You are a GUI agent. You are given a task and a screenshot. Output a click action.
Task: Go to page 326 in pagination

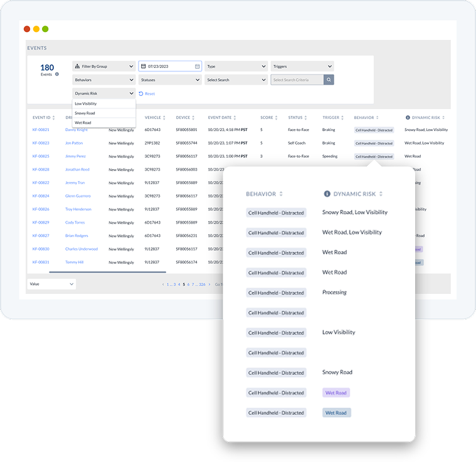[202, 284]
